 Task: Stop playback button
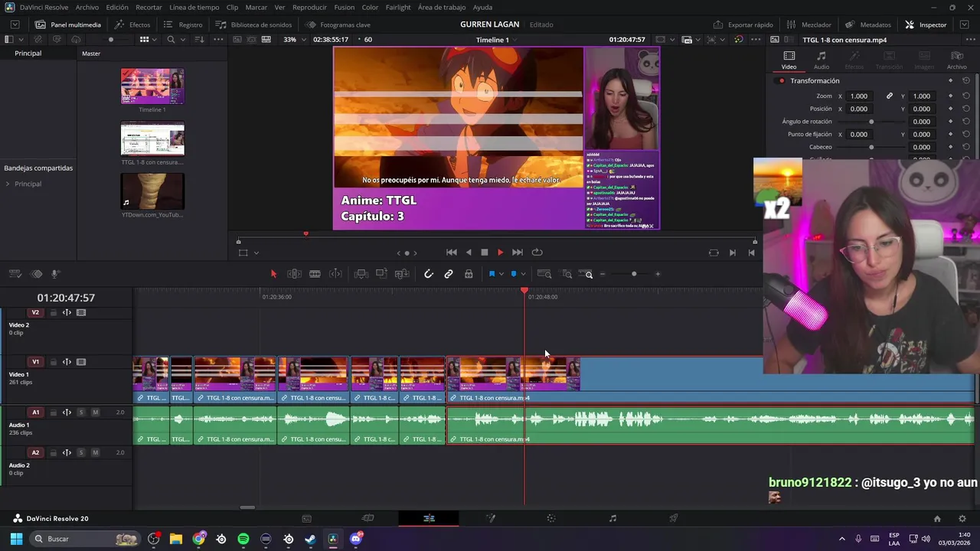(x=485, y=253)
